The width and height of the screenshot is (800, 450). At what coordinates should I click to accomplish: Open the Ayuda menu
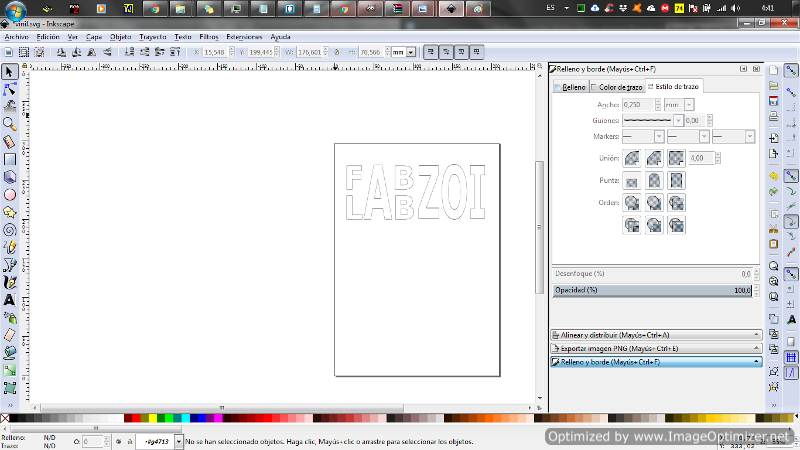[280, 37]
